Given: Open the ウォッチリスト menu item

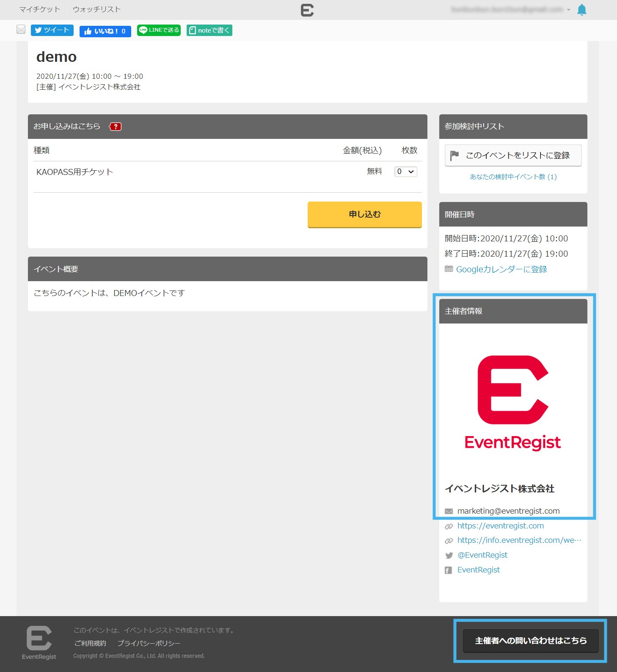Looking at the screenshot, I should coord(96,9).
